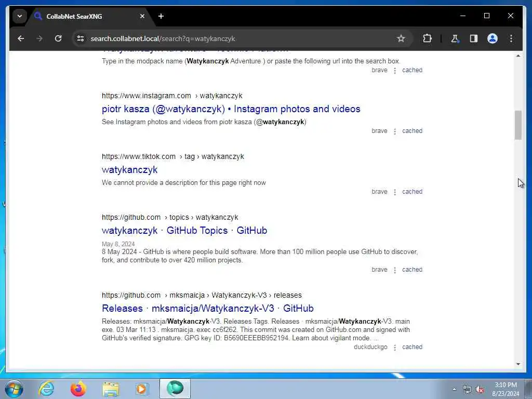532x399 pixels.
Task: Click the scrollbar up arrow
Action: pos(518,56)
